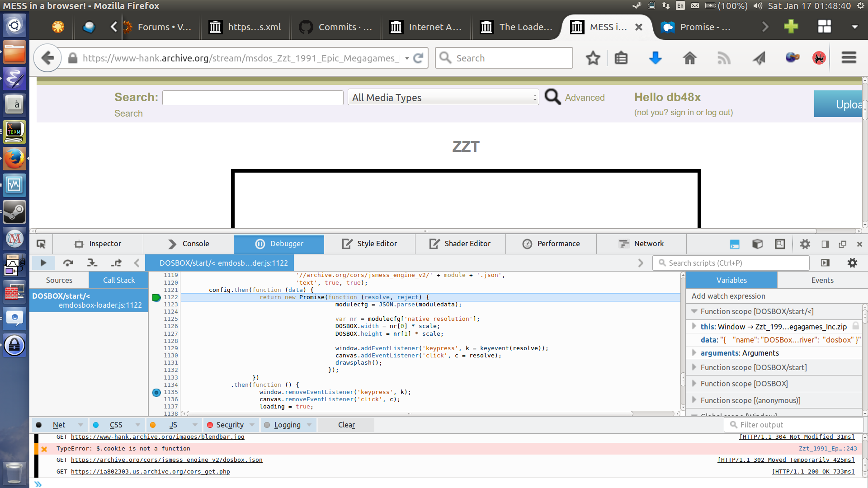Screen dimensions: 868x488
Task: Resume script execution in the debugger
Action: pos(43,263)
